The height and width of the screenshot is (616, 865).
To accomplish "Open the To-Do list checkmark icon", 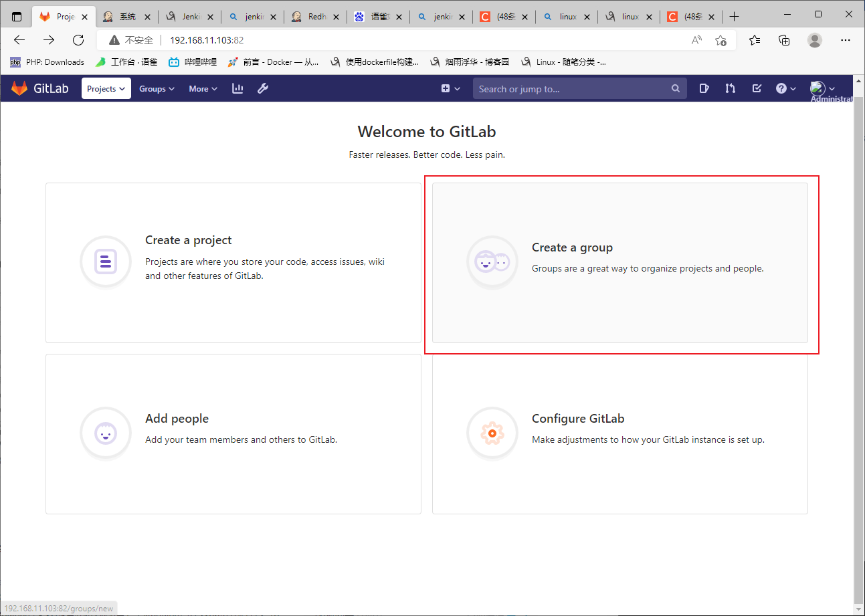I will (x=757, y=88).
